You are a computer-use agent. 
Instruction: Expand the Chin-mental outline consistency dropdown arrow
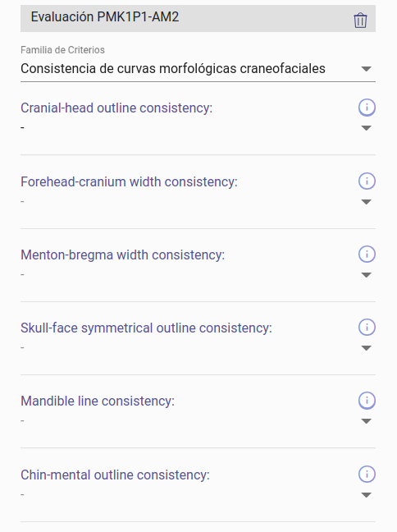(366, 495)
